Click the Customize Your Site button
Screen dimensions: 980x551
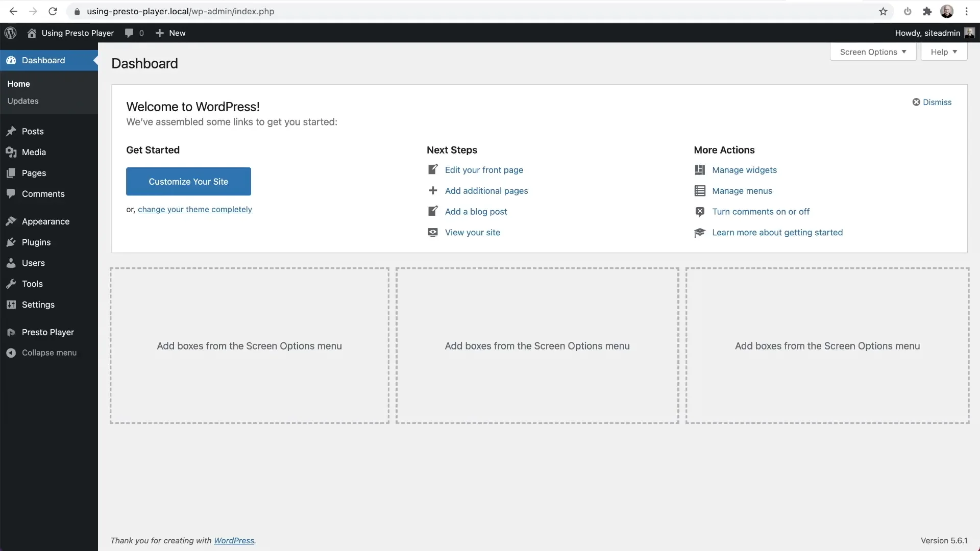point(188,182)
